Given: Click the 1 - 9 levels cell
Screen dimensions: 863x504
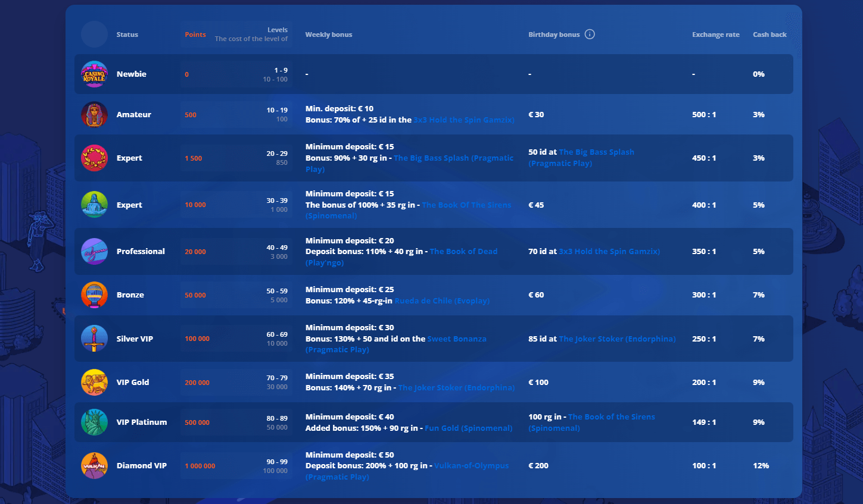Looking at the screenshot, I should click(x=281, y=70).
